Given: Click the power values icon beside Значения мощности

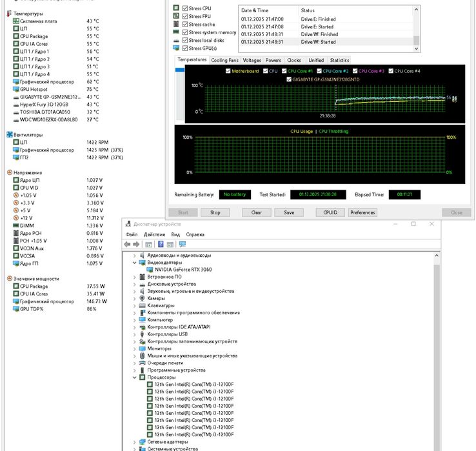Looking at the screenshot, I should (x=10, y=279).
